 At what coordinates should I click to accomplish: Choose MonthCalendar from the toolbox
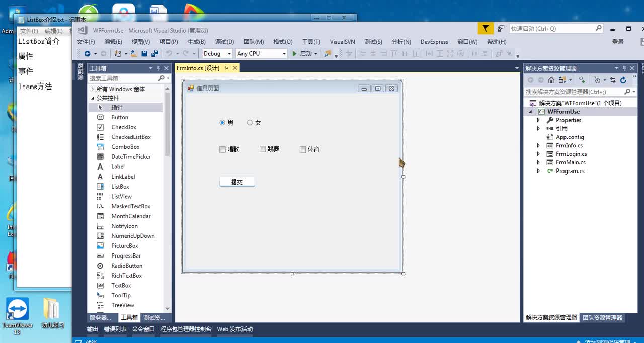tap(131, 216)
